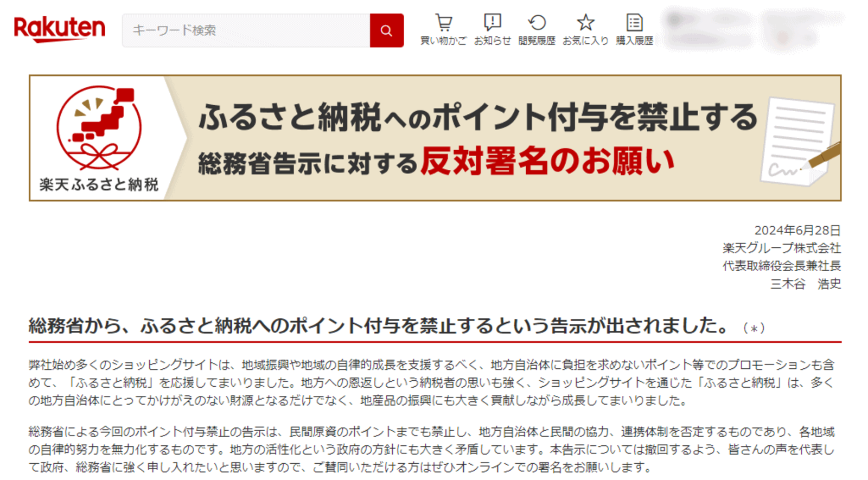Click banner headline ふるさと納税へのポイント付与を禁止する

tap(478, 117)
